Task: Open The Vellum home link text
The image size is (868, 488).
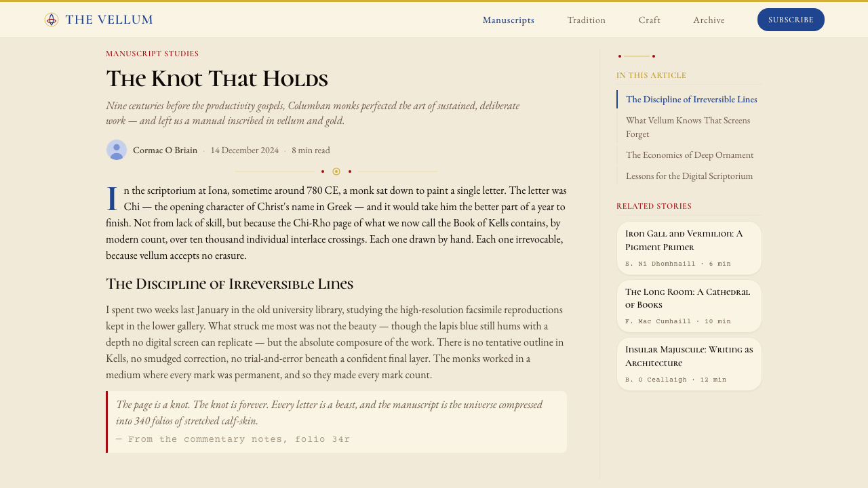Action: point(109,20)
